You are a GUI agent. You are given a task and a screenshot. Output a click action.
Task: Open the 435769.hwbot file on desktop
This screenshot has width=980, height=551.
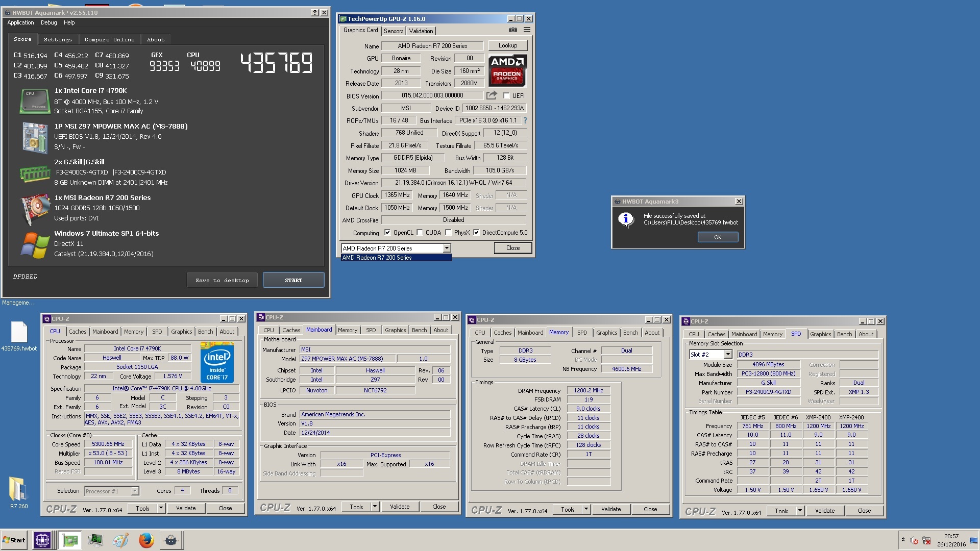pos(19,337)
